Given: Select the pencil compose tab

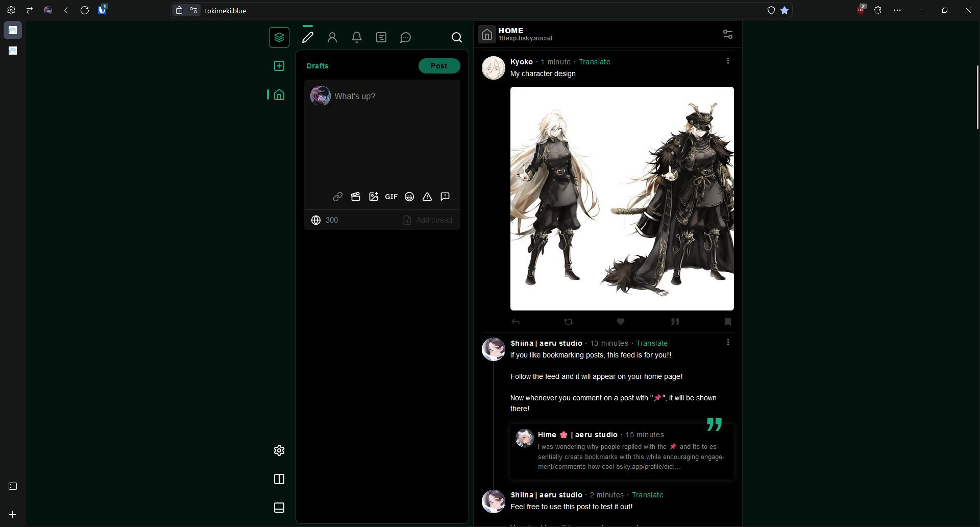Looking at the screenshot, I should (x=308, y=37).
